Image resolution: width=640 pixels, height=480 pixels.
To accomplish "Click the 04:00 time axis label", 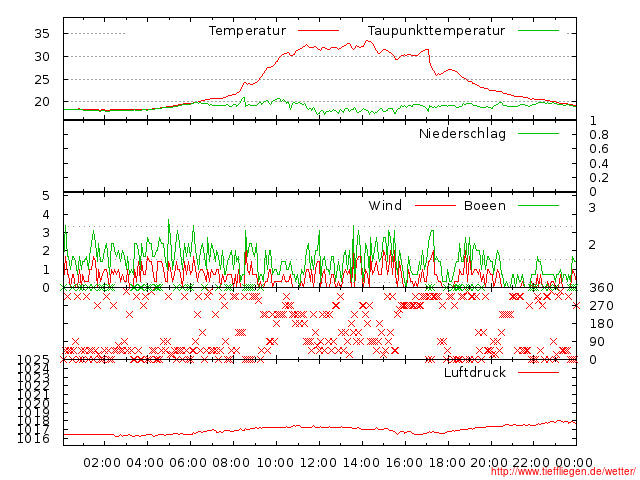I will click(145, 462).
